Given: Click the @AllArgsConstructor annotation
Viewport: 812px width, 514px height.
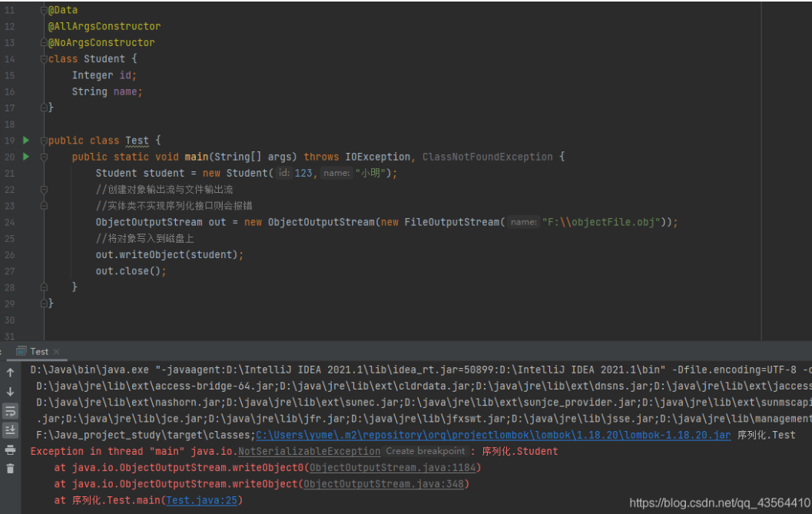Looking at the screenshot, I should 104,26.
